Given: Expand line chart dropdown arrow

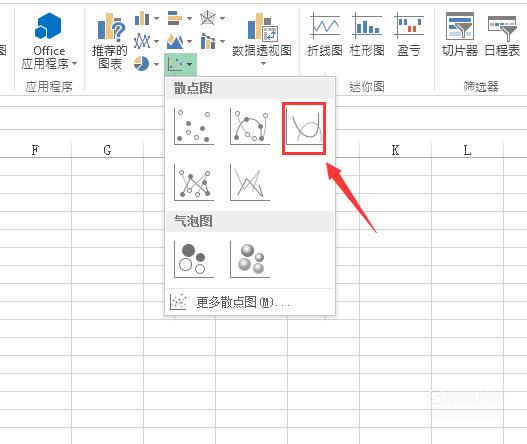Looking at the screenshot, I should coord(157,41).
